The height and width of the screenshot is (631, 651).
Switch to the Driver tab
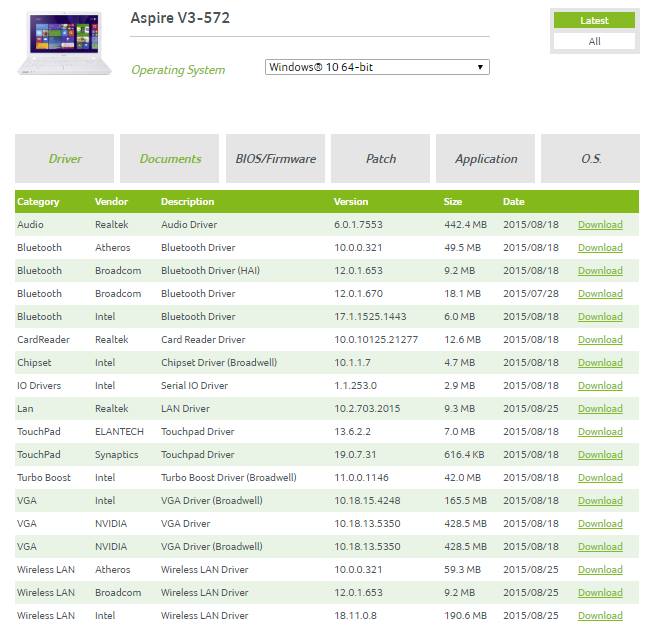[x=64, y=158]
